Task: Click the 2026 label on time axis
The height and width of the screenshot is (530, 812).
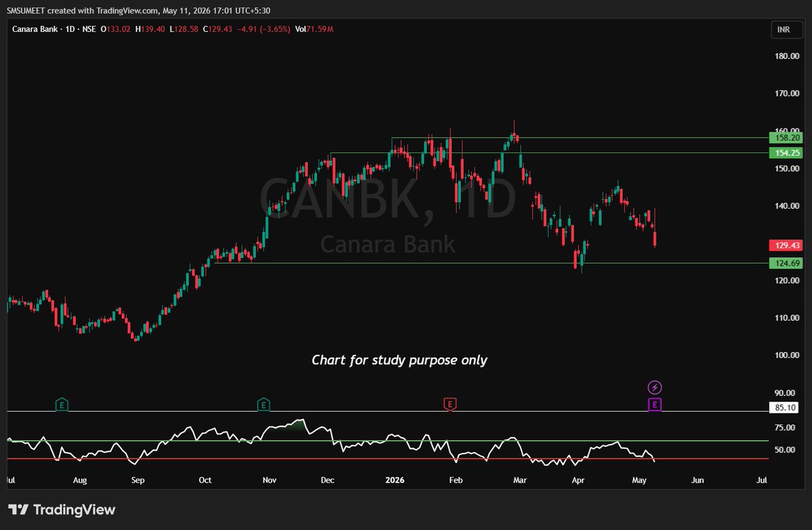Action: click(394, 480)
